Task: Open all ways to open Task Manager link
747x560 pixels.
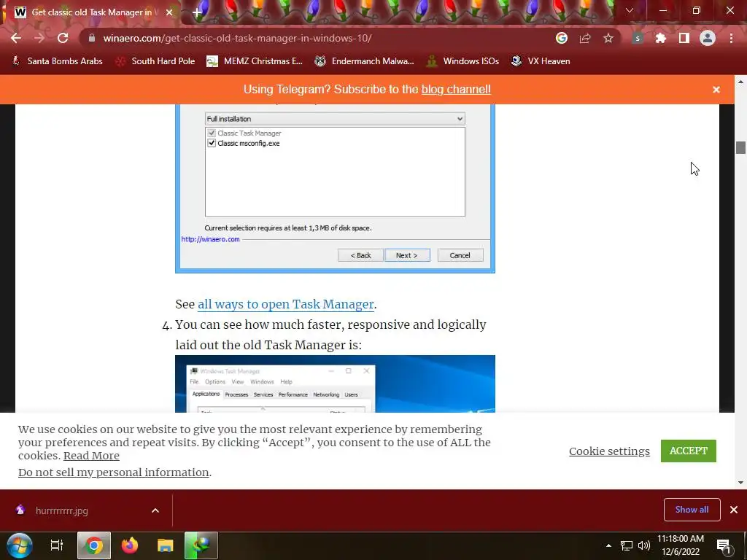Action: tap(286, 304)
